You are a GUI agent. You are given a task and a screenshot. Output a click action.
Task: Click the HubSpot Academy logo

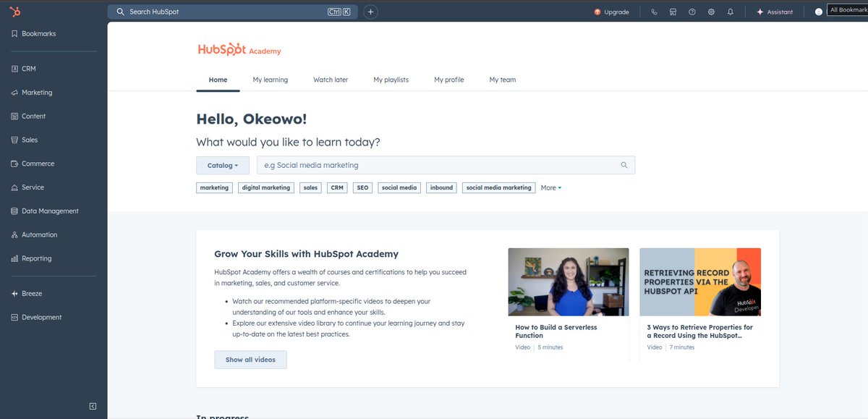click(239, 50)
